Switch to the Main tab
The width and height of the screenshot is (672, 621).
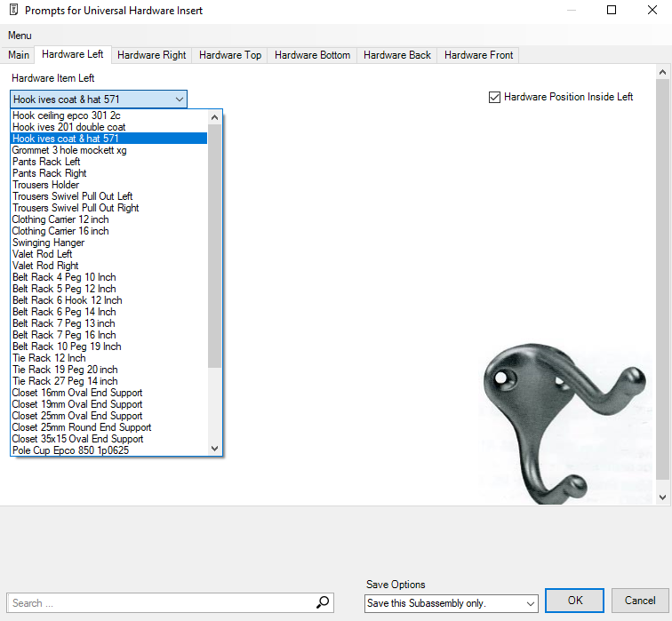[19, 55]
